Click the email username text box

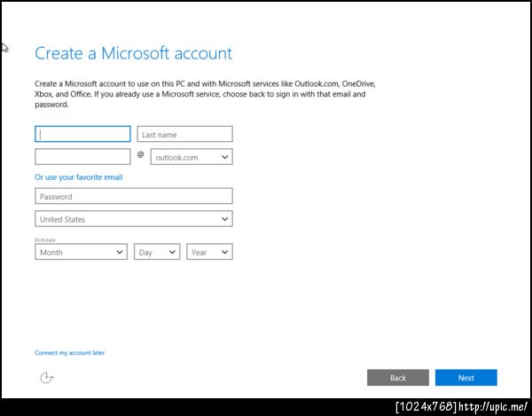(82, 157)
